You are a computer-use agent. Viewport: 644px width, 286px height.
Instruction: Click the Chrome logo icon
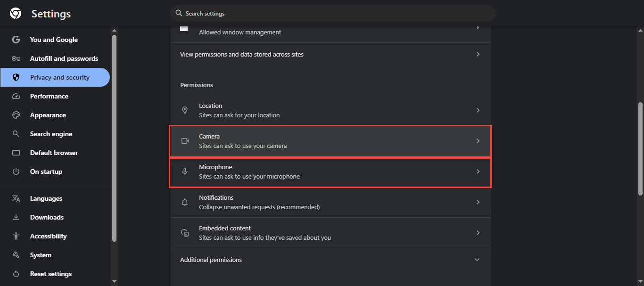tap(16, 14)
